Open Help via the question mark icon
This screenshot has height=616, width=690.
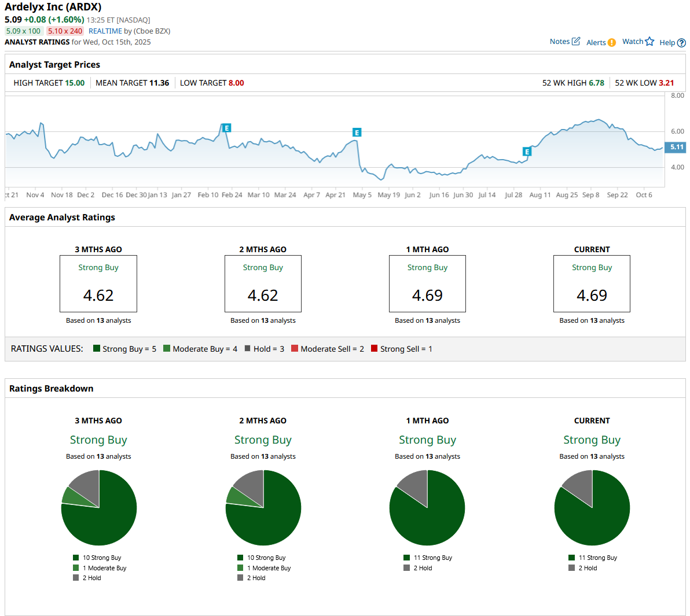[681, 43]
